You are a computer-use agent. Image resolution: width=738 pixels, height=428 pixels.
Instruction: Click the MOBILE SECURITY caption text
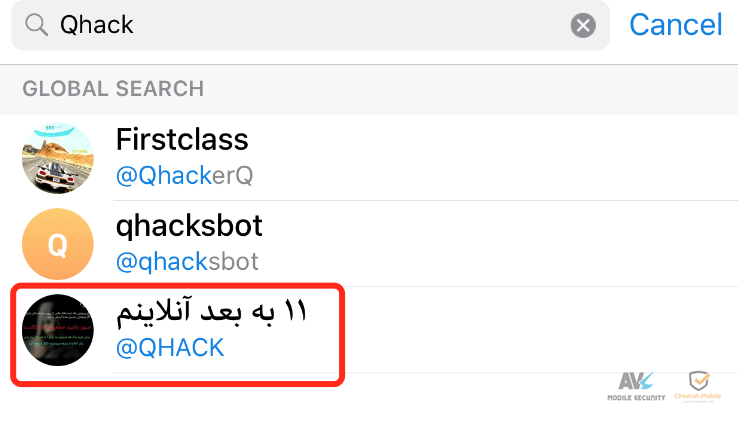click(x=636, y=398)
